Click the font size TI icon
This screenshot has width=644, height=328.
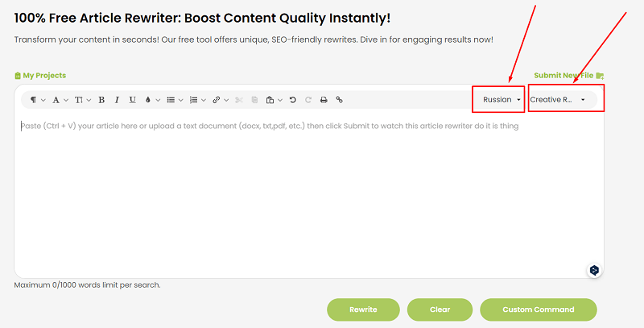click(x=78, y=100)
